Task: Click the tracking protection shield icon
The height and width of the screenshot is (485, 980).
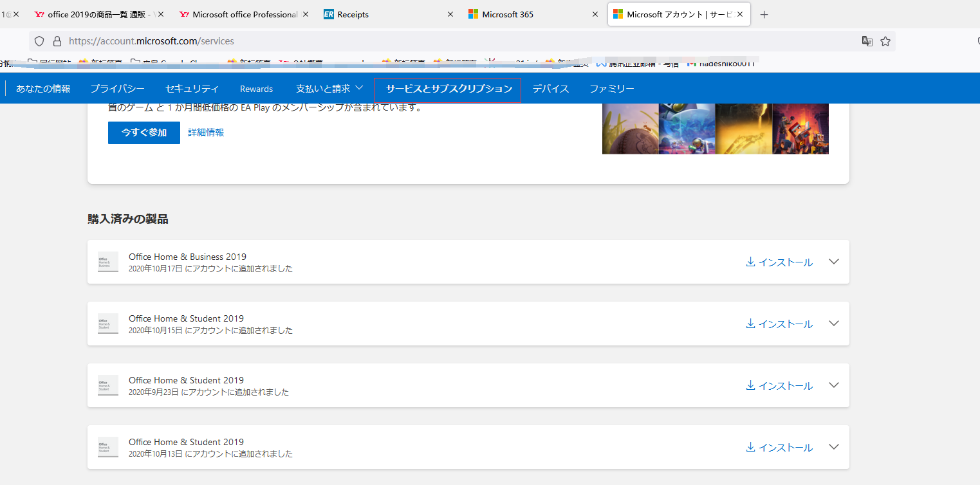Action: tap(39, 41)
